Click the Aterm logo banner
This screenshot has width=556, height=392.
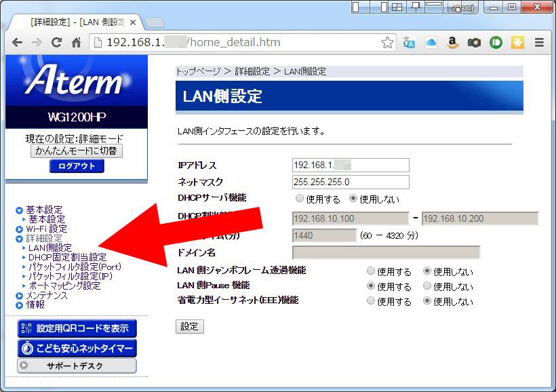coord(77,80)
